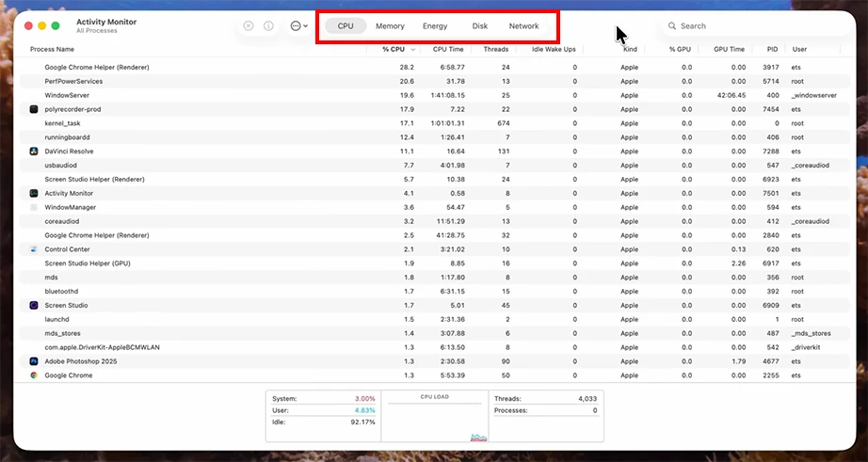Switch to the Energy tab
This screenshot has height=462, width=868.
click(x=435, y=26)
